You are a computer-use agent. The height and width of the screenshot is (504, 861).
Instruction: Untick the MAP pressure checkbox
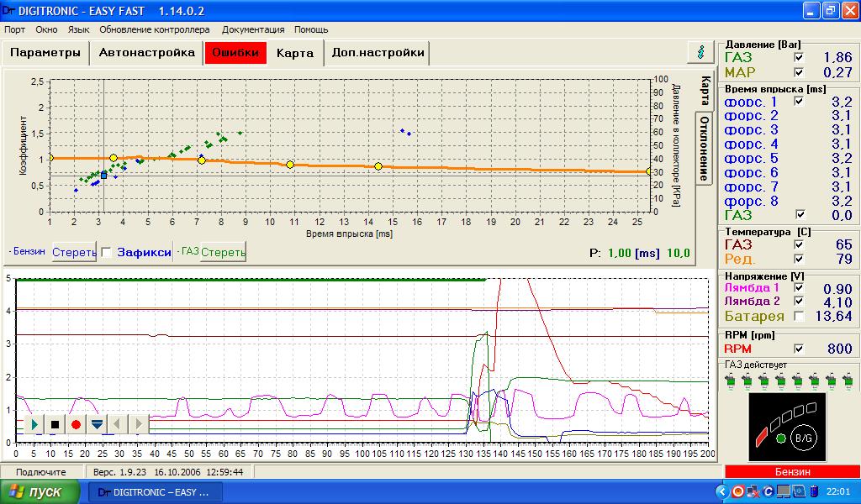[799, 72]
